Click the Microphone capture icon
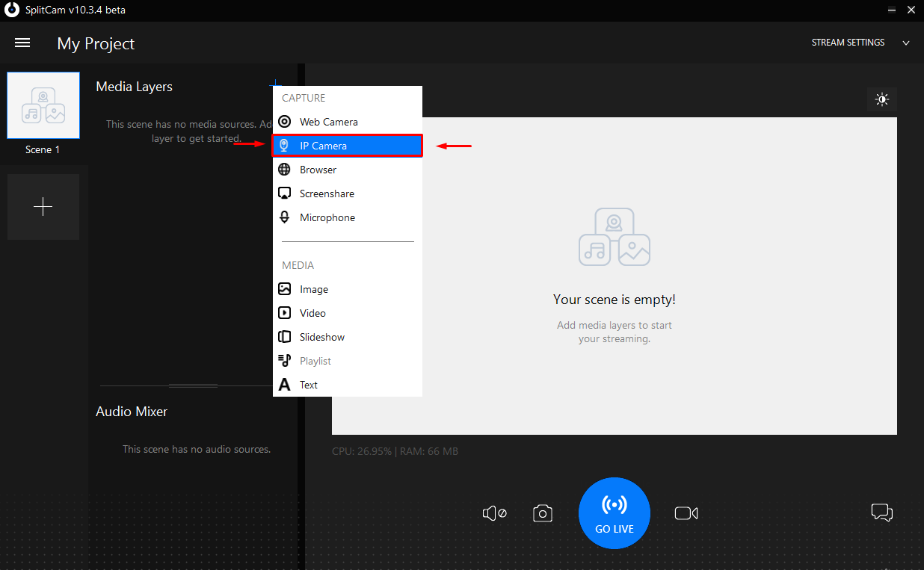 (284, 217)
